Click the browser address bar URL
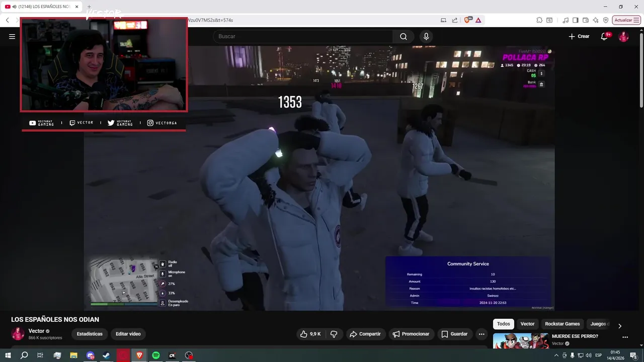 tap(210, 20)
